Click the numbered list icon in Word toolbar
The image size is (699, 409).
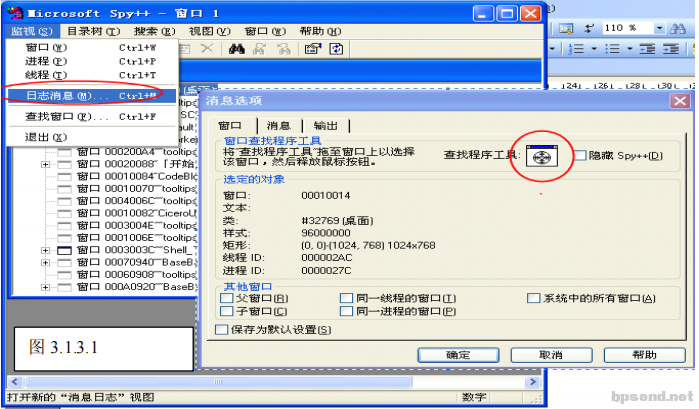[x=576, y=48]
